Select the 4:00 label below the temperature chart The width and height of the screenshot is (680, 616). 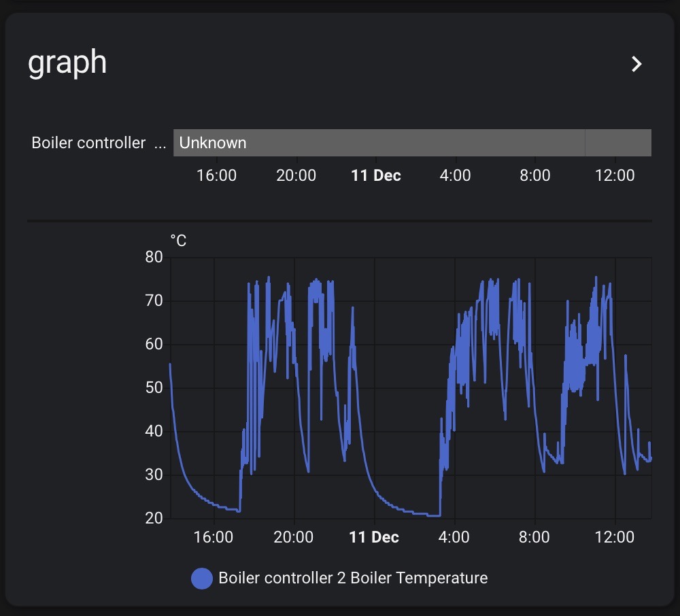point(454,537)
